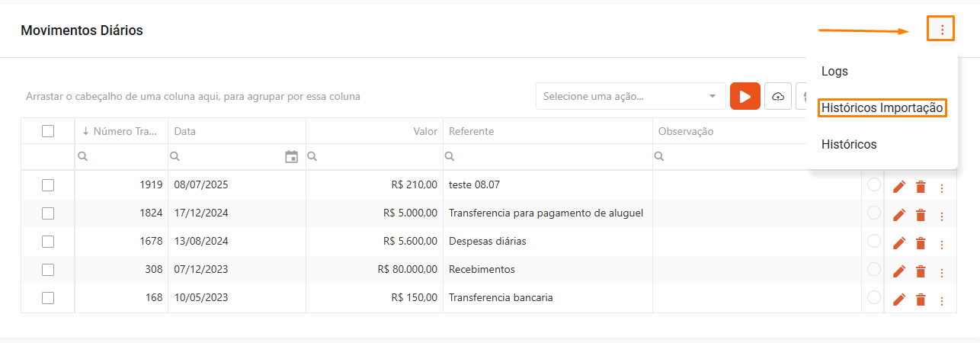Open the calendar picker in Data filter
The image size is (980, 343).
[291, 157]
